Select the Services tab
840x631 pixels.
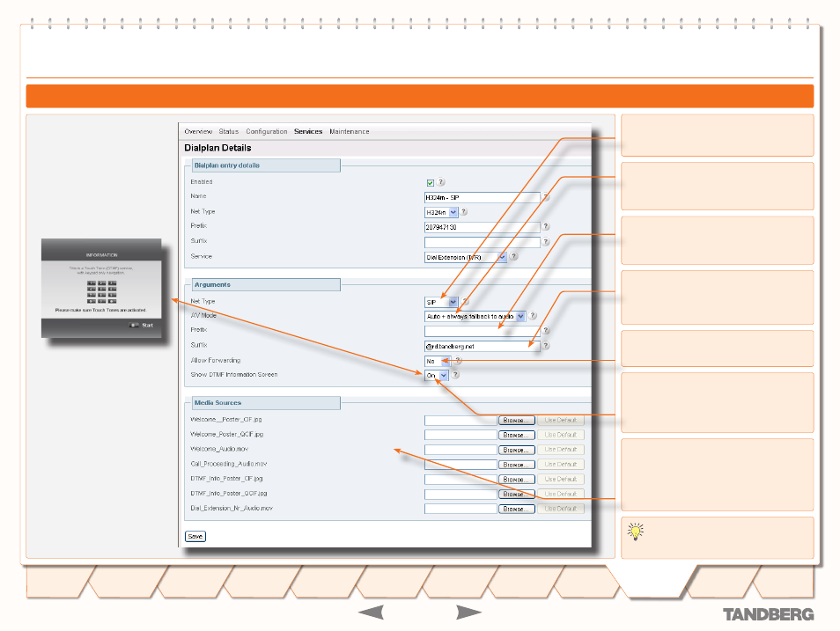(x=308, y=132)
